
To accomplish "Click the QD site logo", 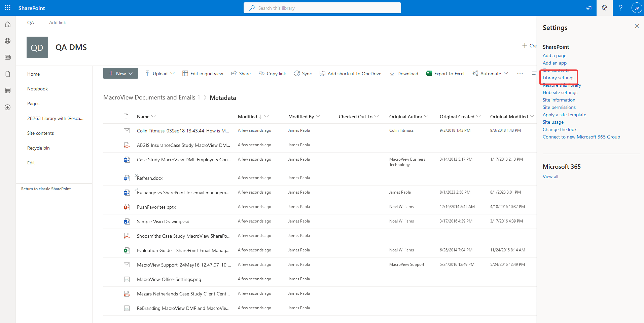I will 37,47.
